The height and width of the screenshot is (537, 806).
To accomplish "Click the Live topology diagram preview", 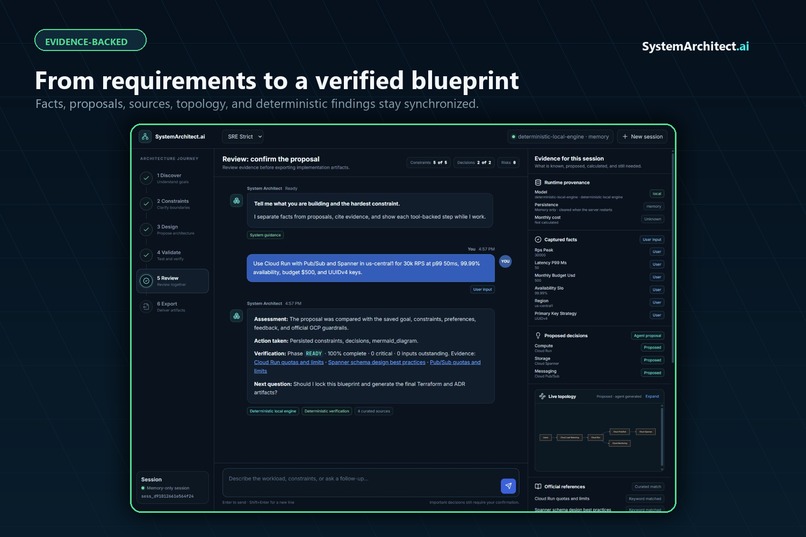I will point(598,437).
